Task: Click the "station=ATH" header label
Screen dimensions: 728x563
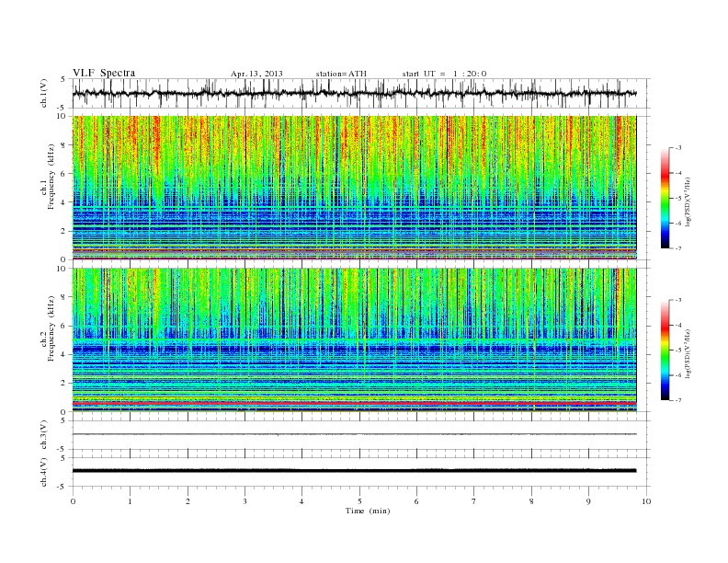Action: (x=341, y=74)
